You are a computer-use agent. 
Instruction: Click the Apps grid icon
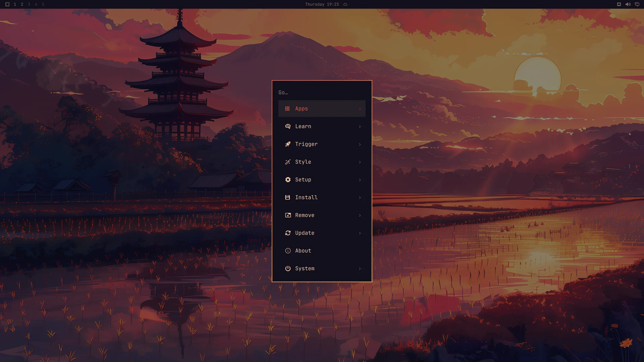[287, 109]
